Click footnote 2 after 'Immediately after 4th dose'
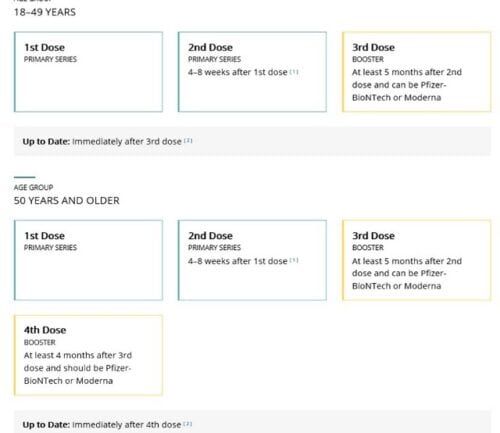The image size is (500, 433). click(x=188, y=424)
